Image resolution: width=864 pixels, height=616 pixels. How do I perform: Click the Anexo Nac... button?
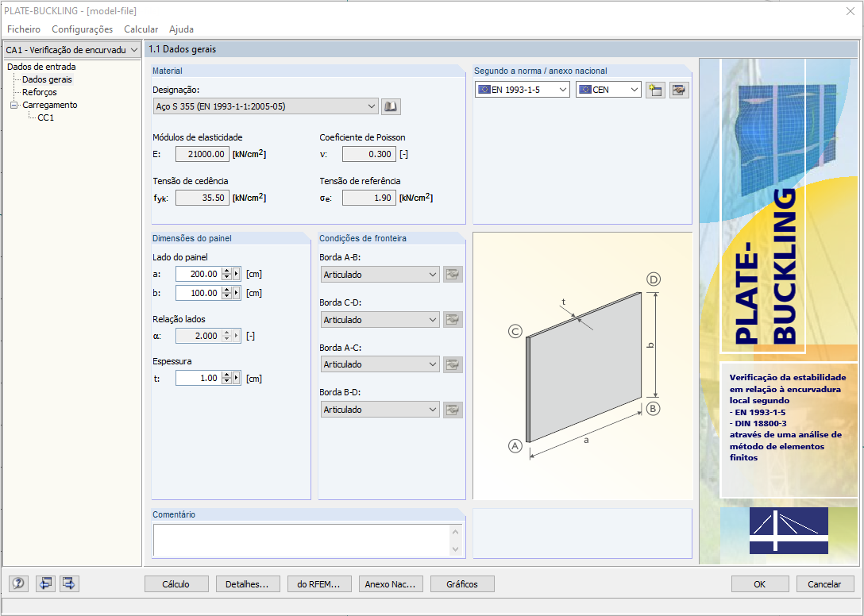(x=391, y=584)
